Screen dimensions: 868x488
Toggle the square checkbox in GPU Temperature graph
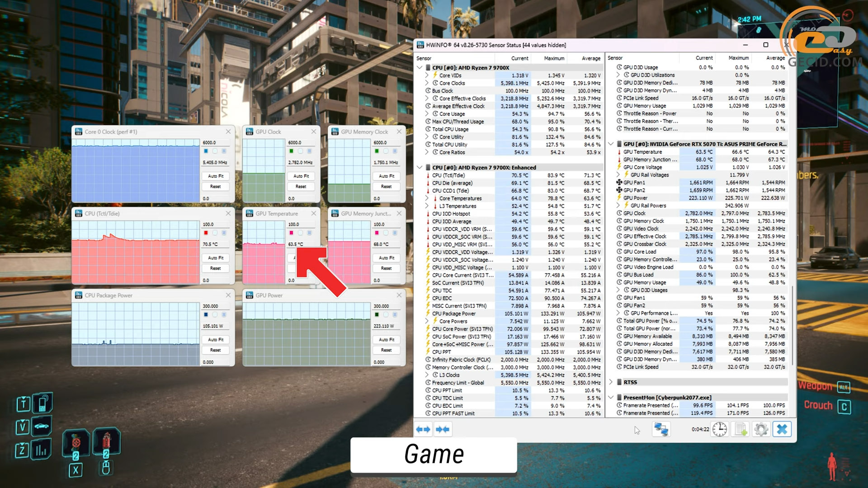point(309,233)
